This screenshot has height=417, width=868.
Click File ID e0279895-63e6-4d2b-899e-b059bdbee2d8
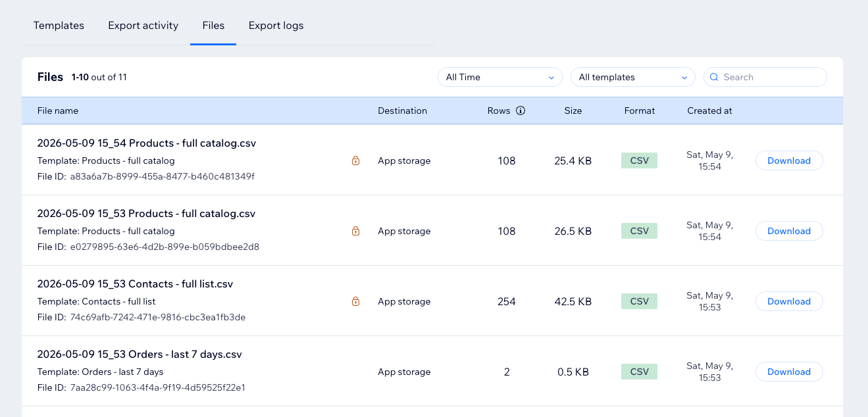[x=165, y=247]
